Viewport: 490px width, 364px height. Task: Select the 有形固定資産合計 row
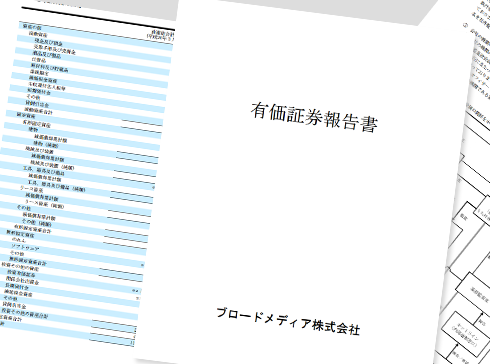click(32, 228)
